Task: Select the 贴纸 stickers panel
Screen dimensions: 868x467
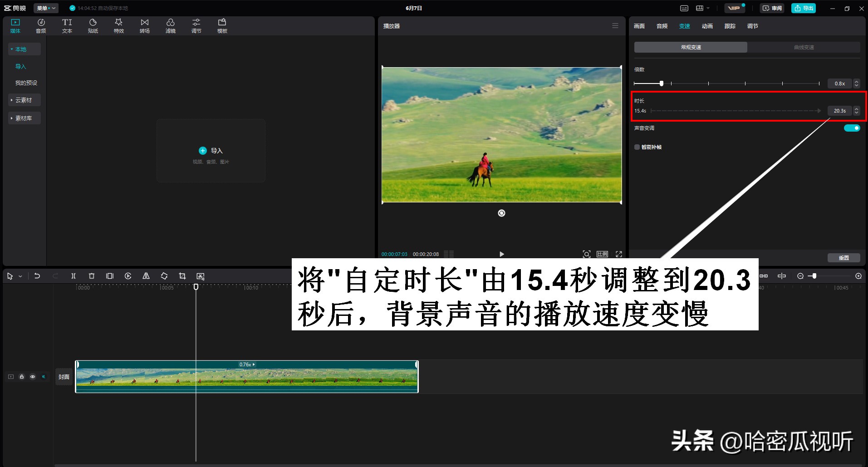Action: [93, 25]
